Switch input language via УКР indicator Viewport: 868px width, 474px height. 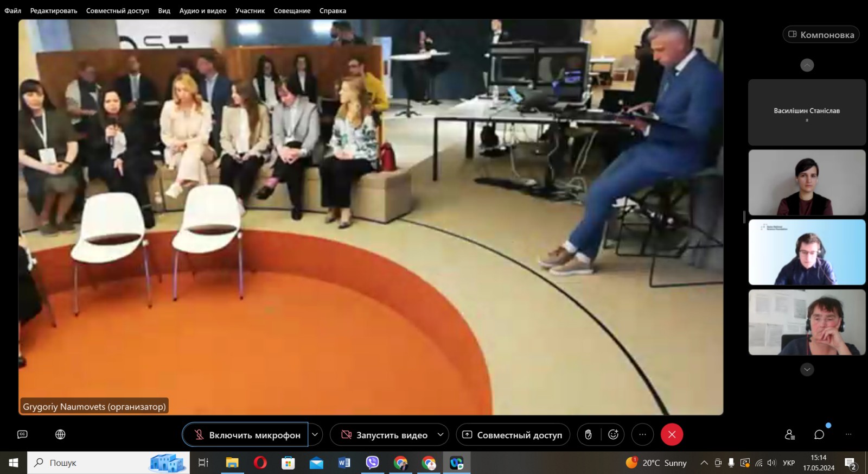click(x=789, y=463)
